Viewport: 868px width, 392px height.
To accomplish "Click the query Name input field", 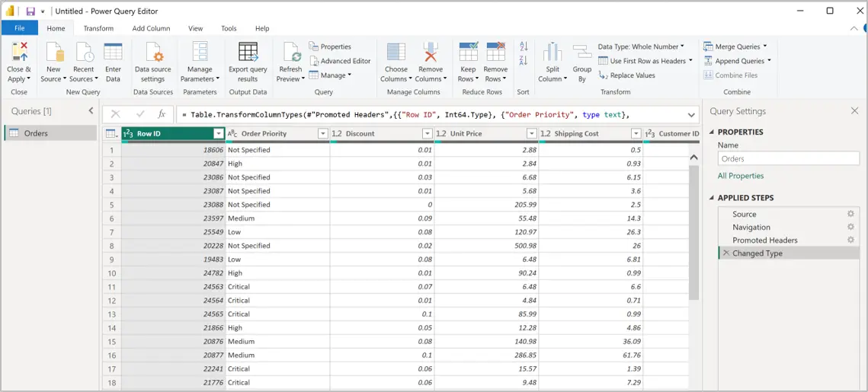I will coord(788,158).
